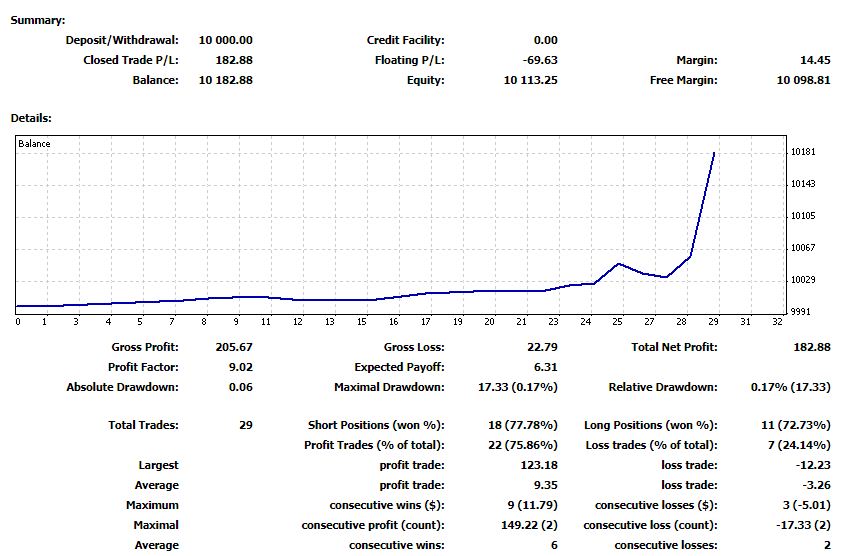Select the Profit Factor value 9.02
The image size is (847, 556).
click(240, 367)
